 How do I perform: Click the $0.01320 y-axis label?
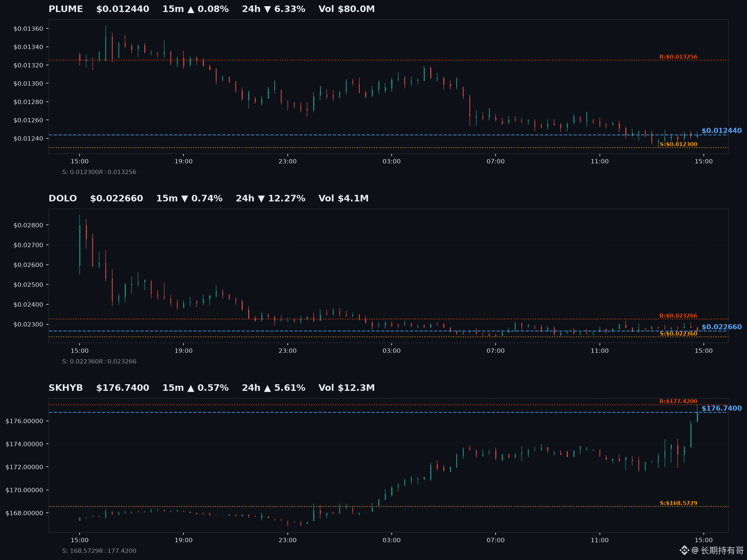click(x=28, y=65)
